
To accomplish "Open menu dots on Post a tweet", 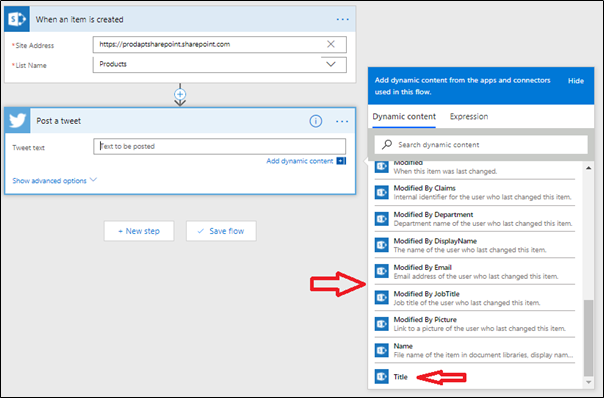I will point(342,121).
